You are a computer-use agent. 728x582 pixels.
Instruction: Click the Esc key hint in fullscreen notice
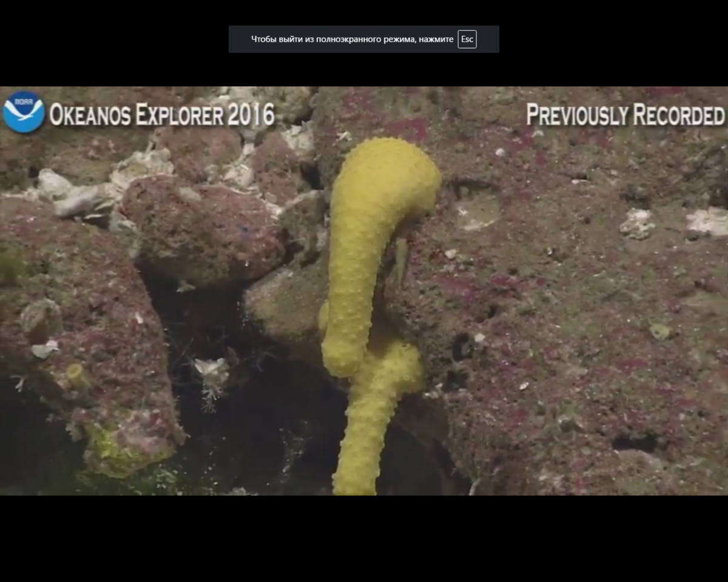(x=467, y=39)
